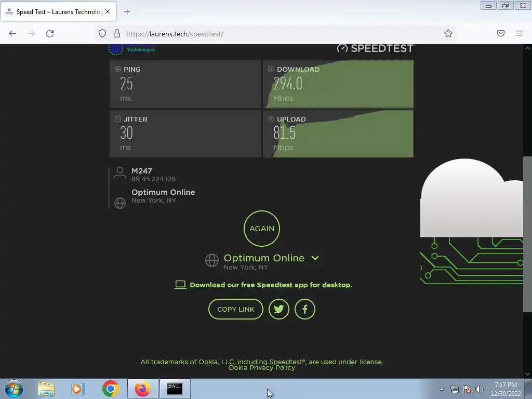Show hidden system tray icons
532x399 pixels.
442,389
